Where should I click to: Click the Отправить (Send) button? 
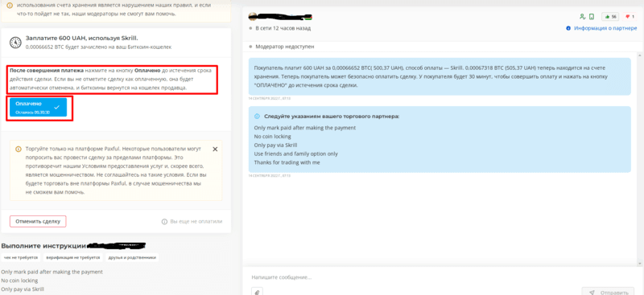click(608, 292)
